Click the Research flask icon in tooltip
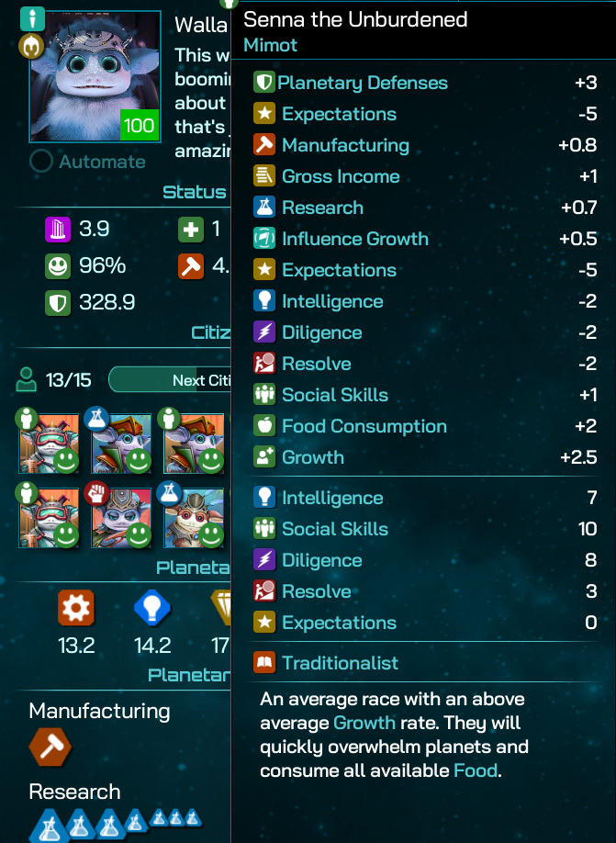The width and height of the screenshot is (616, 843). coord(263,207)
